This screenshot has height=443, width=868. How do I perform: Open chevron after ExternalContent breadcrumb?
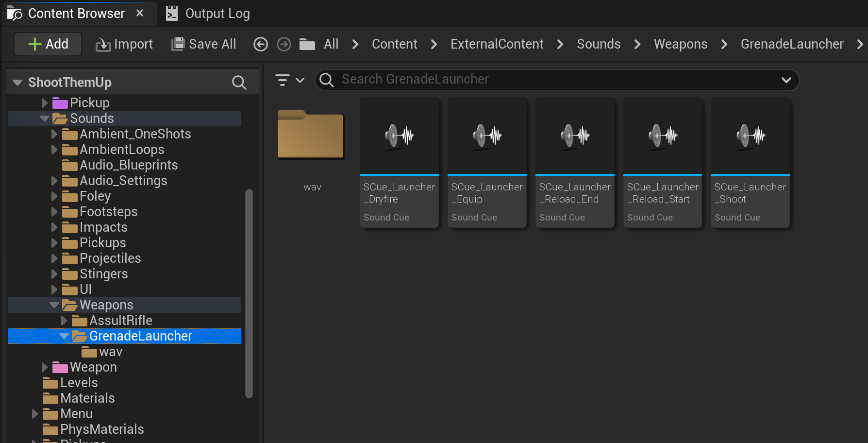(x=560, y=44)
